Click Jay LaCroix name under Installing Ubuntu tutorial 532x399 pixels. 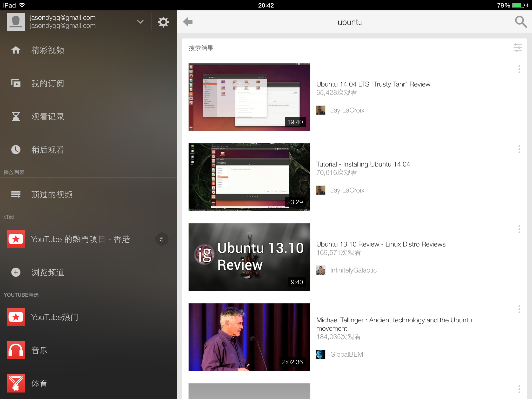pyautogui.click(x=347, y=190)
